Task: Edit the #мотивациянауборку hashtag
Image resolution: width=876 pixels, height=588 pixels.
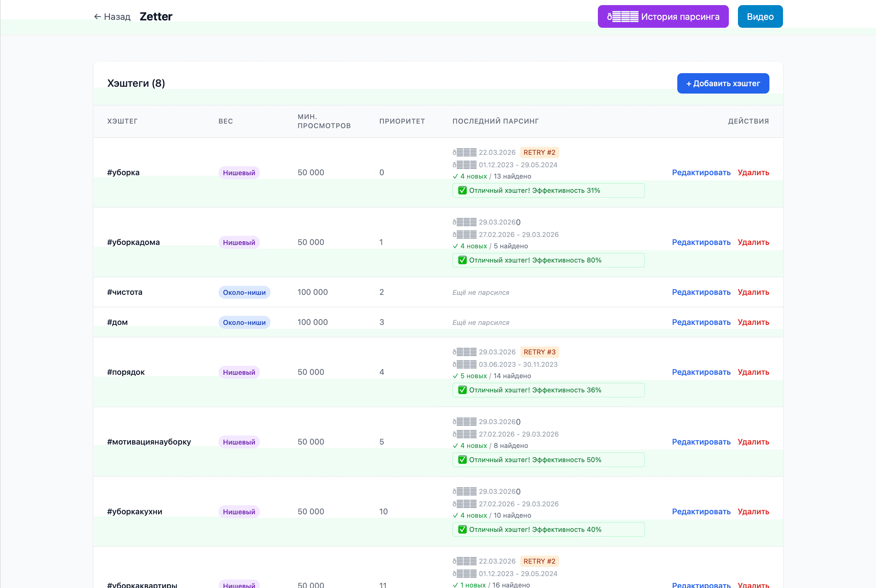Action: [x=701, y=442]
